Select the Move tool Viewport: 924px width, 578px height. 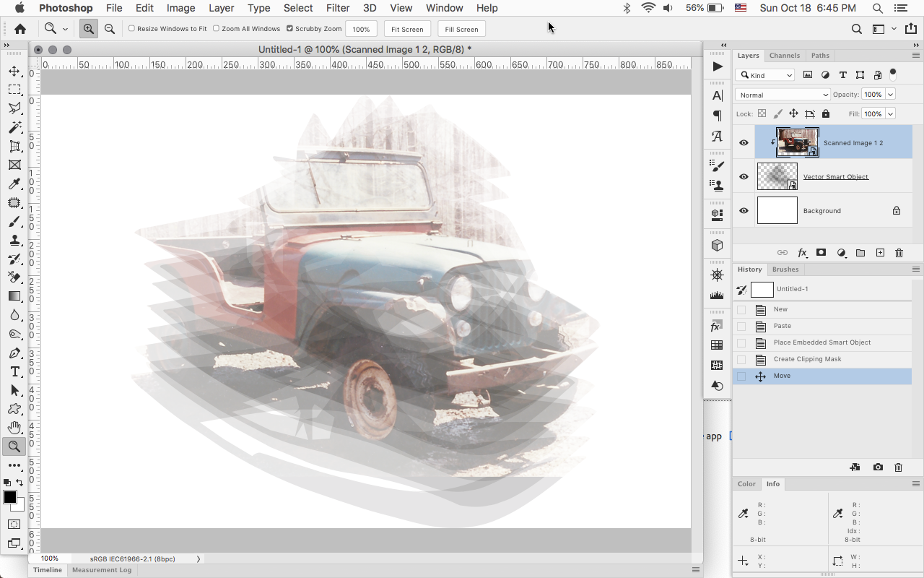tap(14, 71)
